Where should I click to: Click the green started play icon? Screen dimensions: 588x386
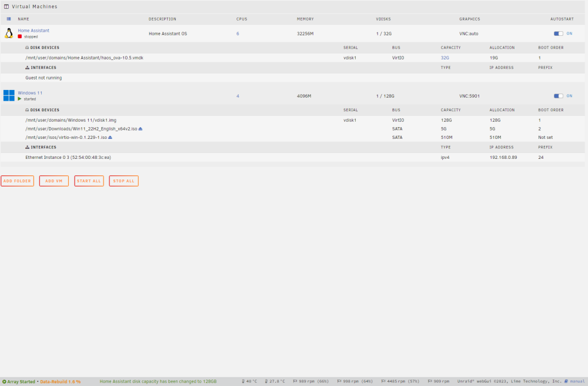click(x=20, y=99)
